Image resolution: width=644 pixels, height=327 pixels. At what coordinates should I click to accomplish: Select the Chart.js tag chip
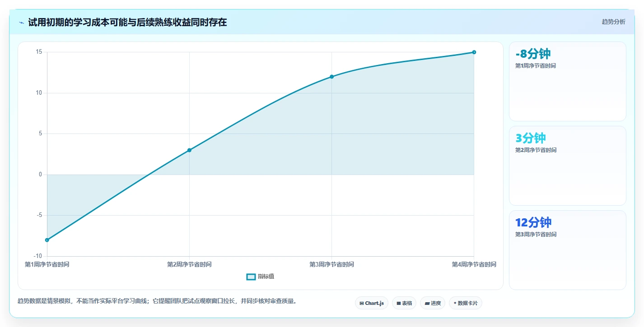coord(371,303)
